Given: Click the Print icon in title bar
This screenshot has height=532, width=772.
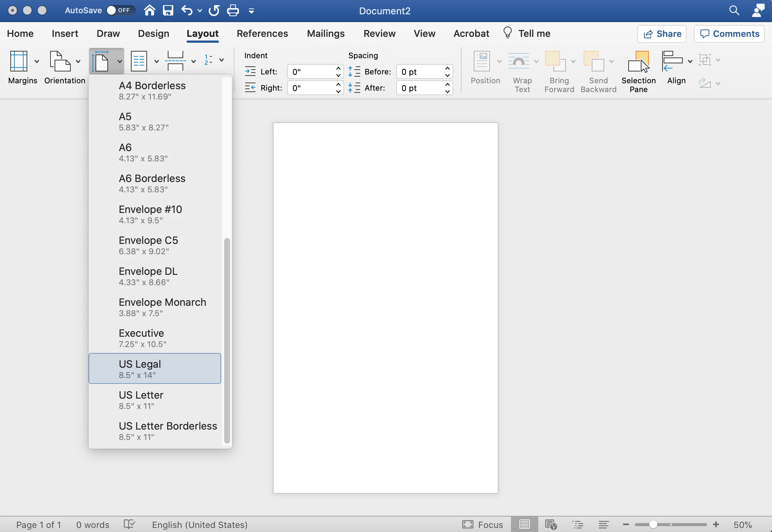Looking at the screenshot, I should [233, 11].
